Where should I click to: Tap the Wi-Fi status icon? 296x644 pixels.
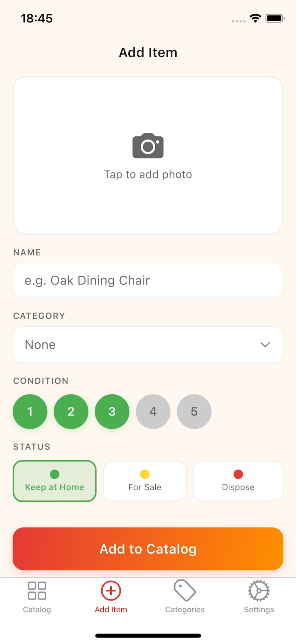(x=255, y=18)
